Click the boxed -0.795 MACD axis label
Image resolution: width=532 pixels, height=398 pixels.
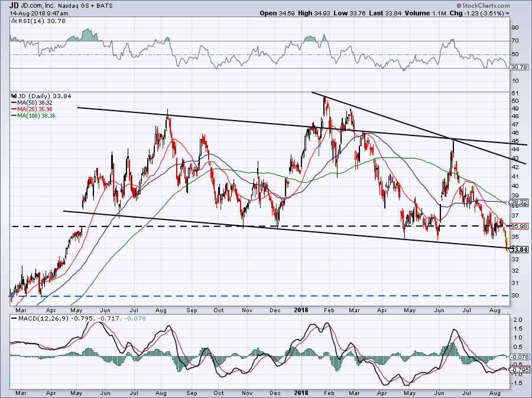pos(520,370)
